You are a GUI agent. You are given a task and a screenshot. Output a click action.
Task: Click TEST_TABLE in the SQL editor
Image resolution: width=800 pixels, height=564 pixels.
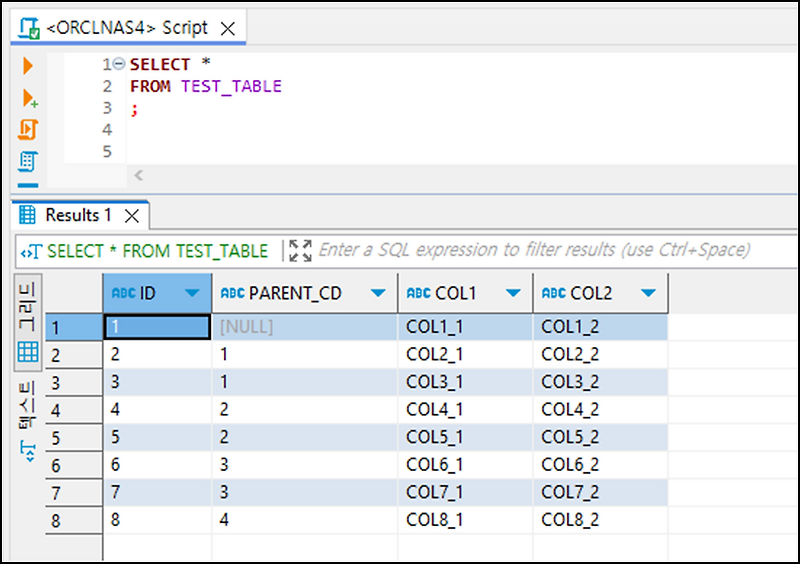231,86
